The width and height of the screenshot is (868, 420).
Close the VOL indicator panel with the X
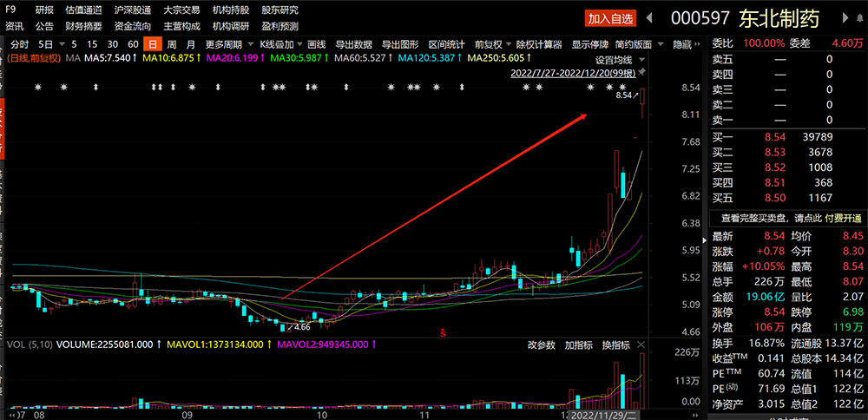(641, 345)
